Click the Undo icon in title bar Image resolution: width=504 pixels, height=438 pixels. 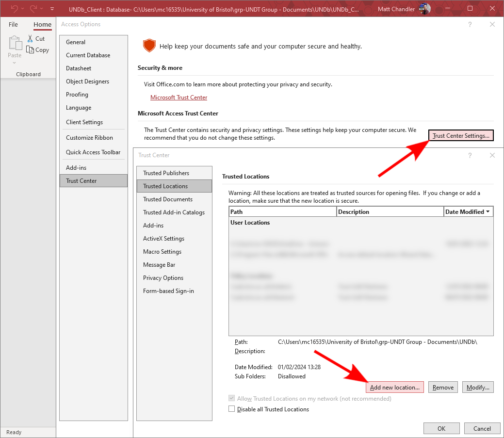click(x=14, y=9)
